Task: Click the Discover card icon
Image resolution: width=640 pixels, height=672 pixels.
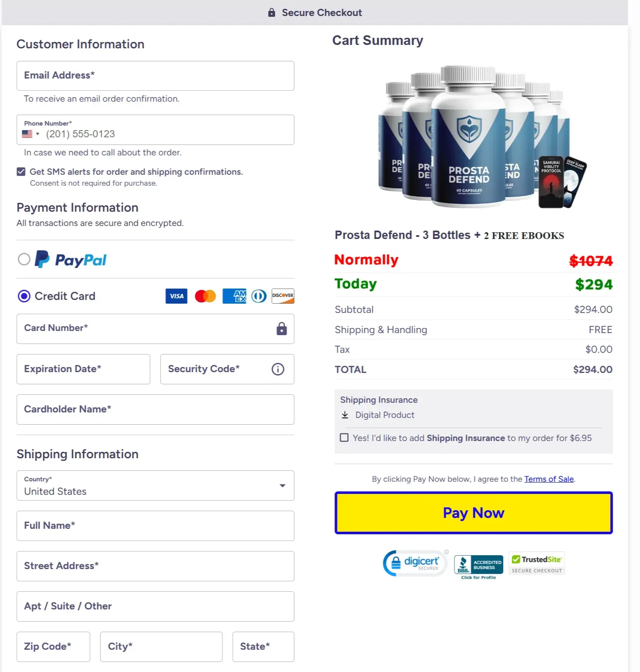Action: pos(283,296)
